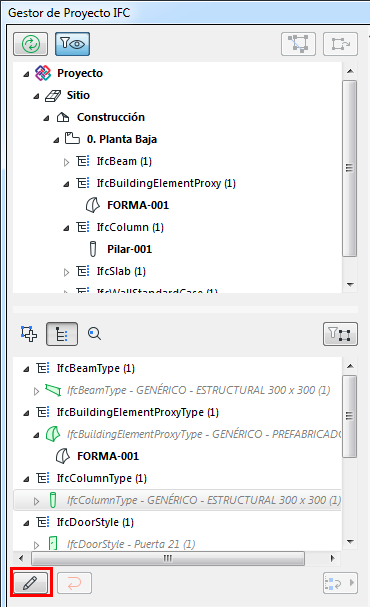This screenshot has width=370, height=607.
Task: Collapse the IfcColumn (1) group
Action: [x=66, y=228]
